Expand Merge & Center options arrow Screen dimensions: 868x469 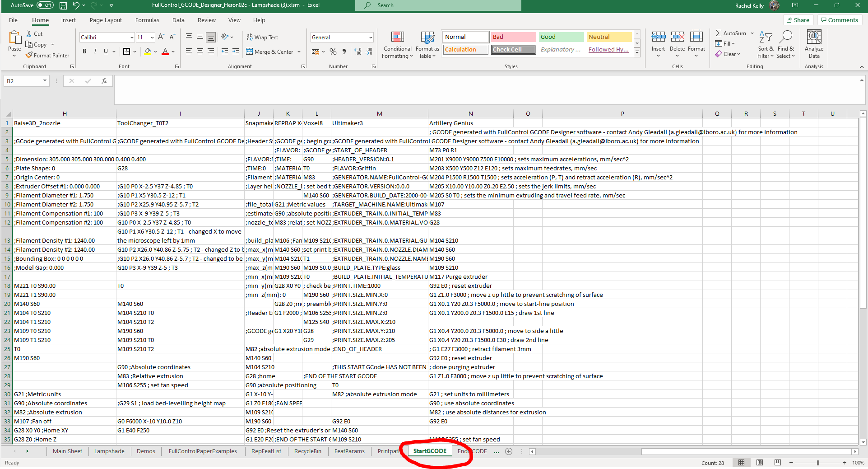pos(299,52)
